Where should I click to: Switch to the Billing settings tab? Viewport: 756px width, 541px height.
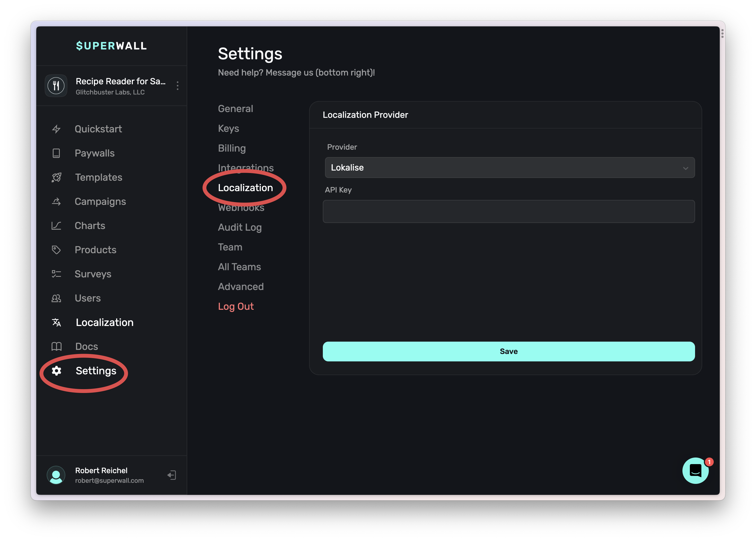tap(232, 148)
